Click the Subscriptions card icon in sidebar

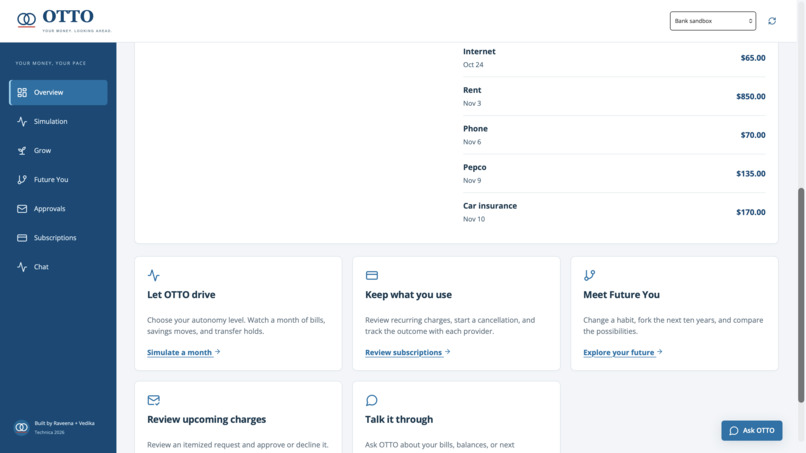click(22, 238)
